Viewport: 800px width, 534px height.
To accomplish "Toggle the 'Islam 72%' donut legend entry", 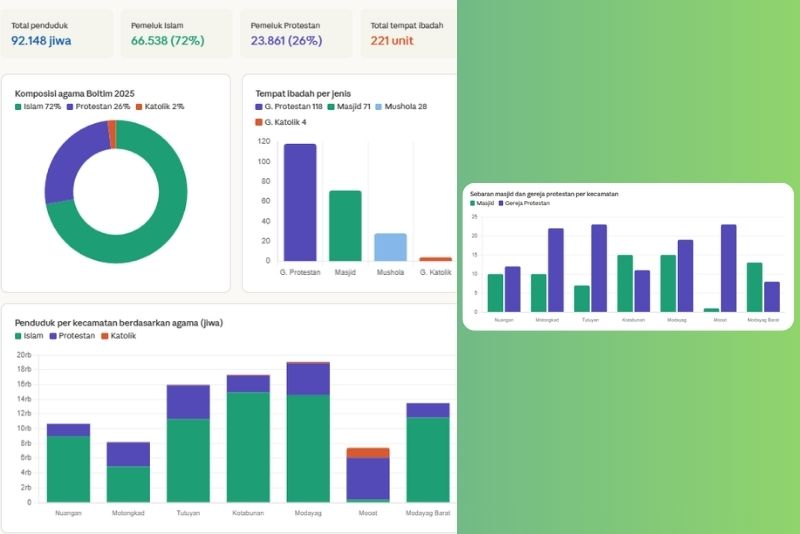I will pos(40,106).
